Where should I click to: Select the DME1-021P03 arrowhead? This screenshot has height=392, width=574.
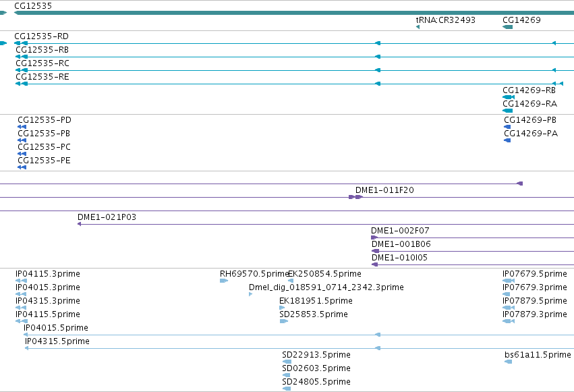[x=79, y=224]
